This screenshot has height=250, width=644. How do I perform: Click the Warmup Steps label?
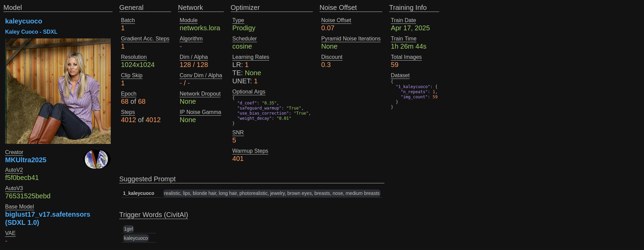(x=250, y=151)
